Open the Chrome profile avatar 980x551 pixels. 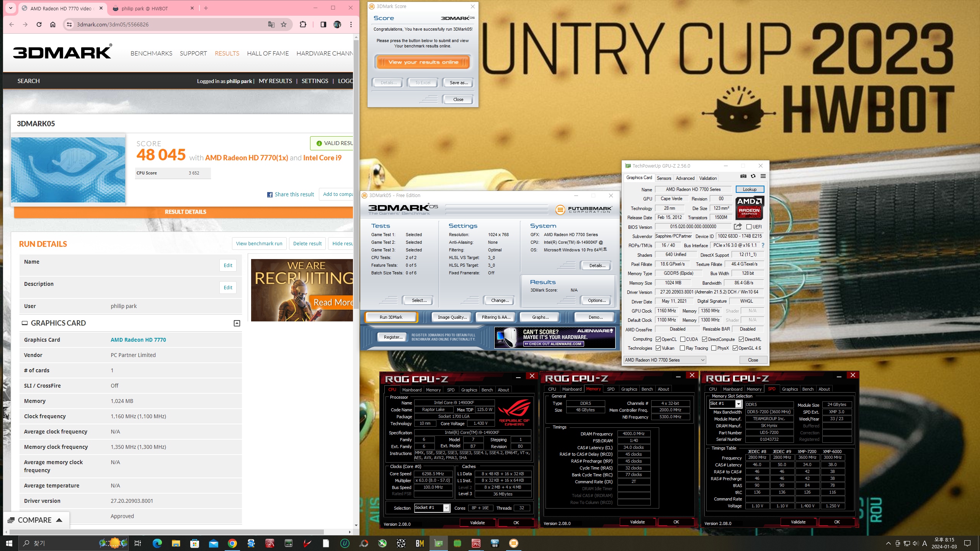337,24
